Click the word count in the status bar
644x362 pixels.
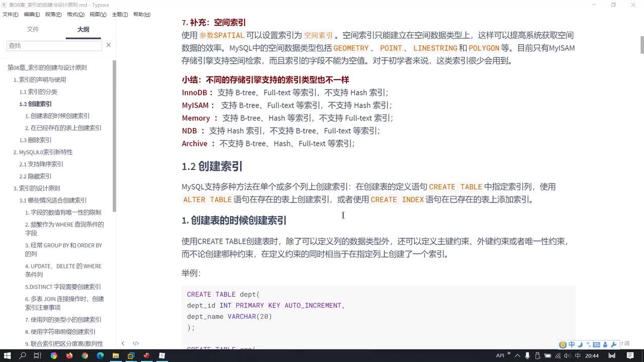[624, 344]
